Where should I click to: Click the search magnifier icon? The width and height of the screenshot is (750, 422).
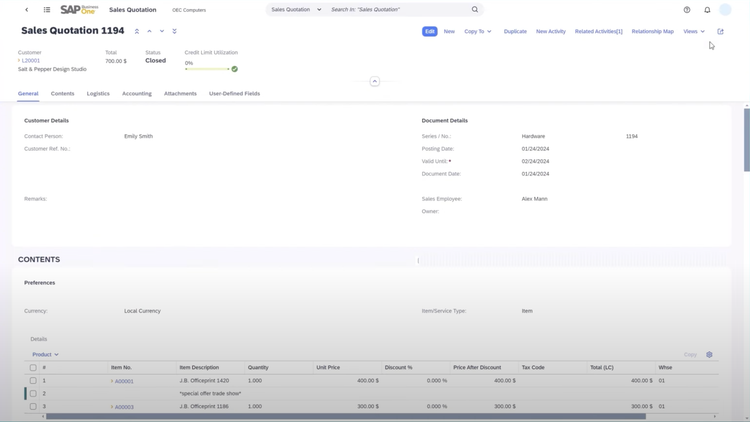click(x=475, y=10)
